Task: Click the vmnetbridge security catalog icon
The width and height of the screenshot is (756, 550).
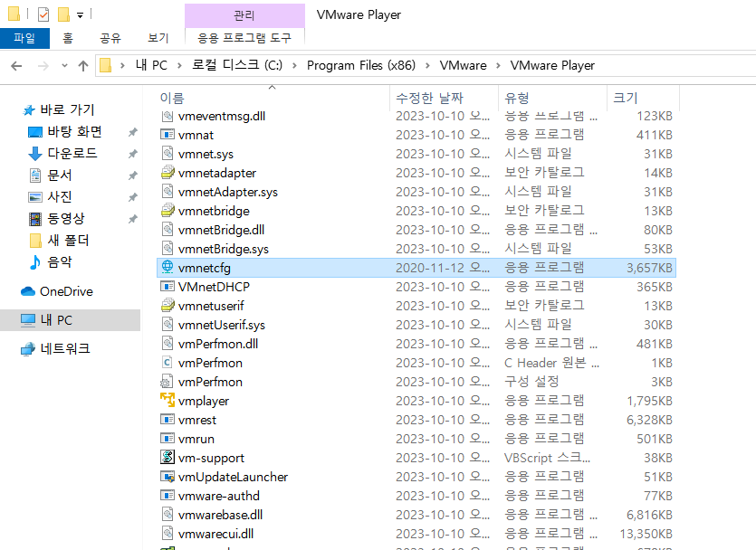Action: 167,210
